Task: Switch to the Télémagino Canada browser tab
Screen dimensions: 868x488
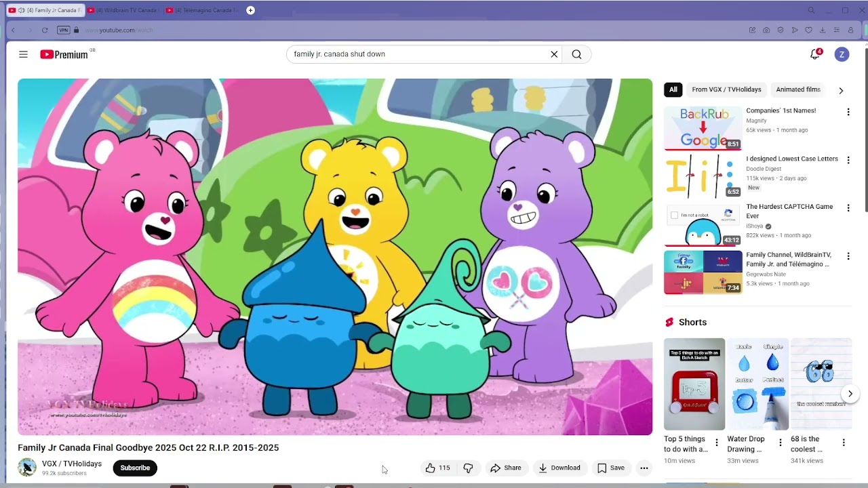Action: click(x=202, y=10)
